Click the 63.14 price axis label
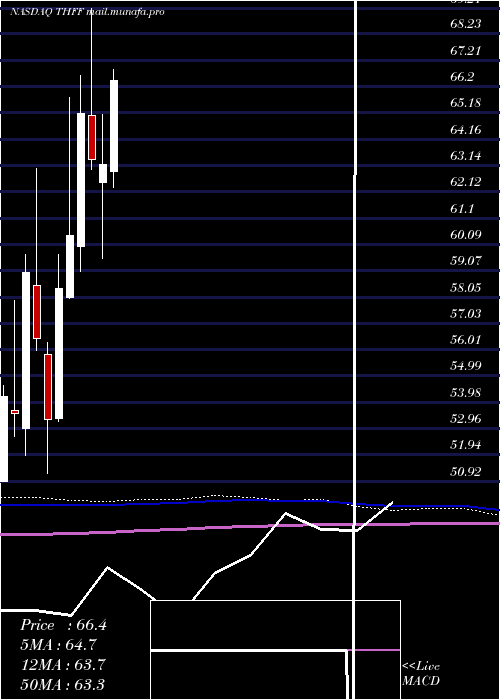500x700 pixels. click(x=466, y=156)
